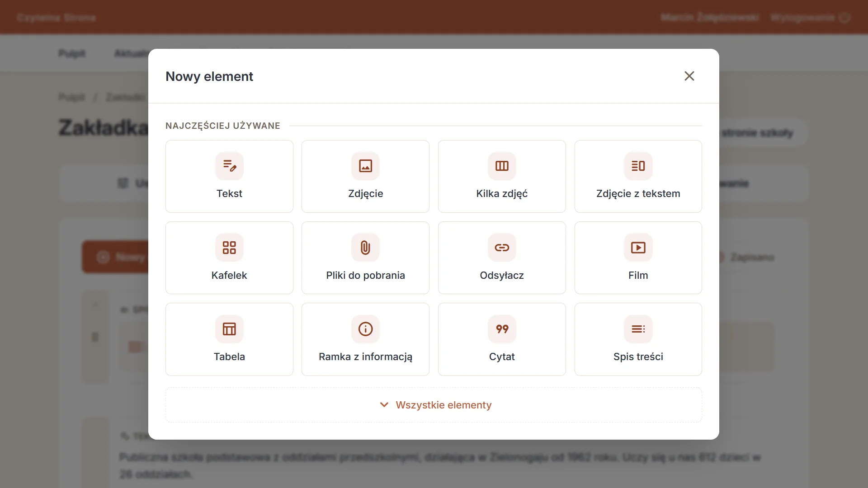Pick the Spis treści list icon
Screen dimensions: 868x488
pos(638,329)
